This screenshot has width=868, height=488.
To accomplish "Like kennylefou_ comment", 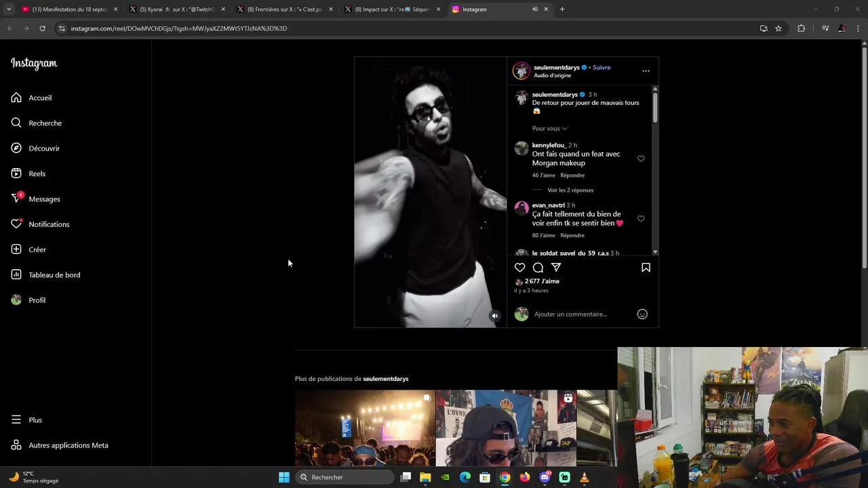I will point(641,159).
